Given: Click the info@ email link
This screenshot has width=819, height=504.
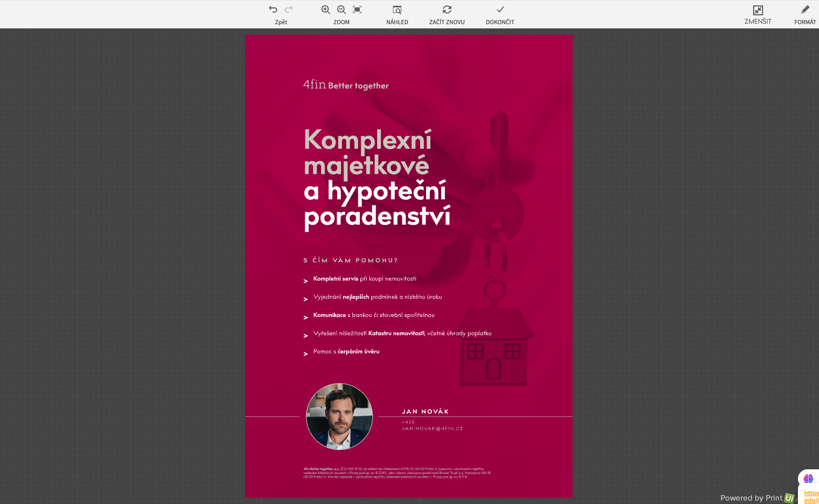Looking at the screenshot, I should tap(811, 500).
